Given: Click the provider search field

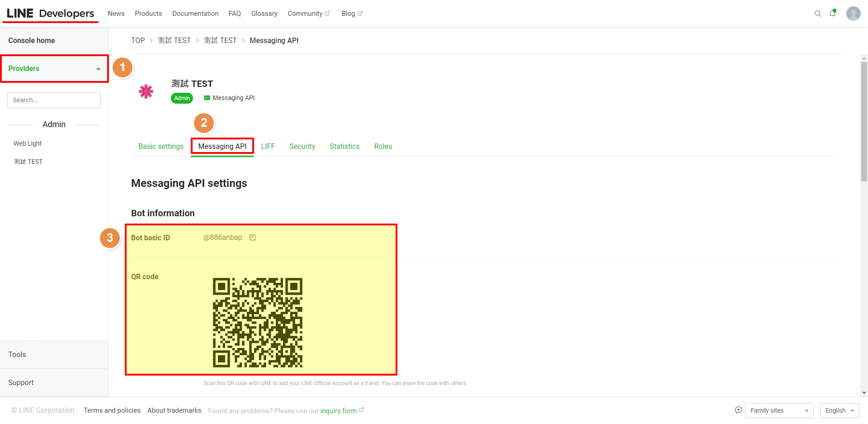Looking at the screenshot, I should [x=54, y=100].
